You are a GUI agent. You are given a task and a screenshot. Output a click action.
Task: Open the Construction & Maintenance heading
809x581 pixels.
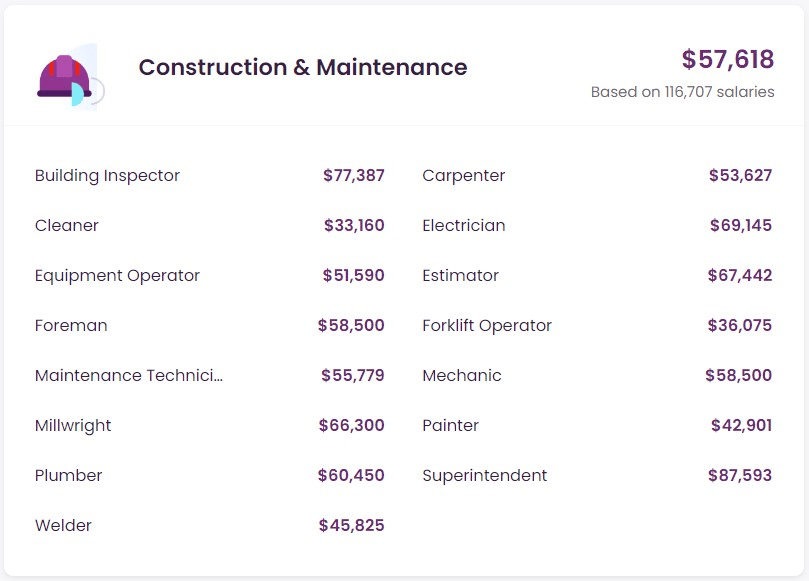point(302,67)
